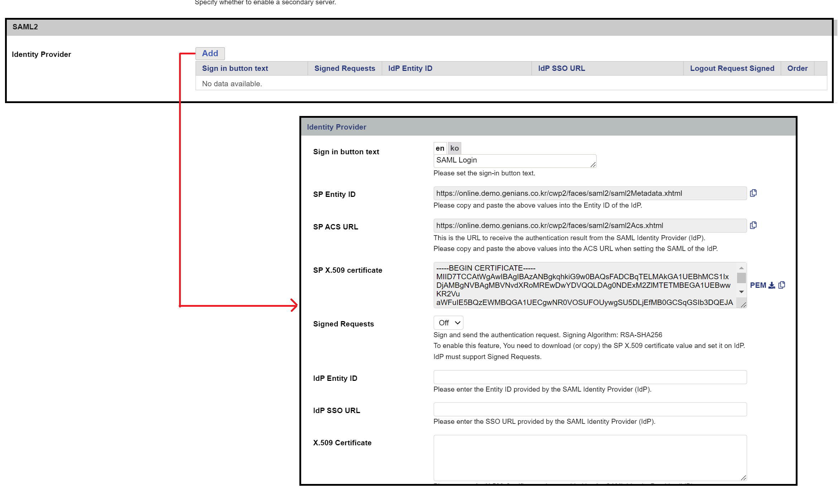Copy the SP Entity ID value
The image size is (838, 504).
(753, 193)
